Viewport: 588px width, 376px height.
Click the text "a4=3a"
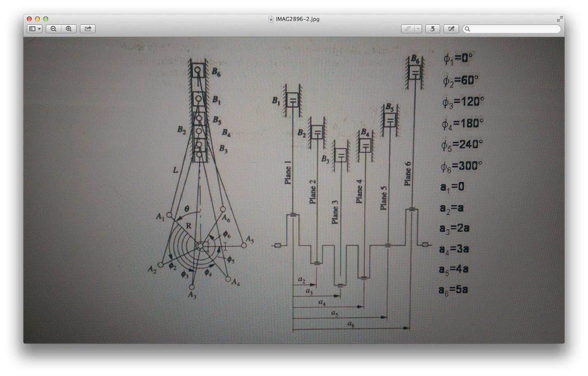pyautogui.click(x=454, y=249)
